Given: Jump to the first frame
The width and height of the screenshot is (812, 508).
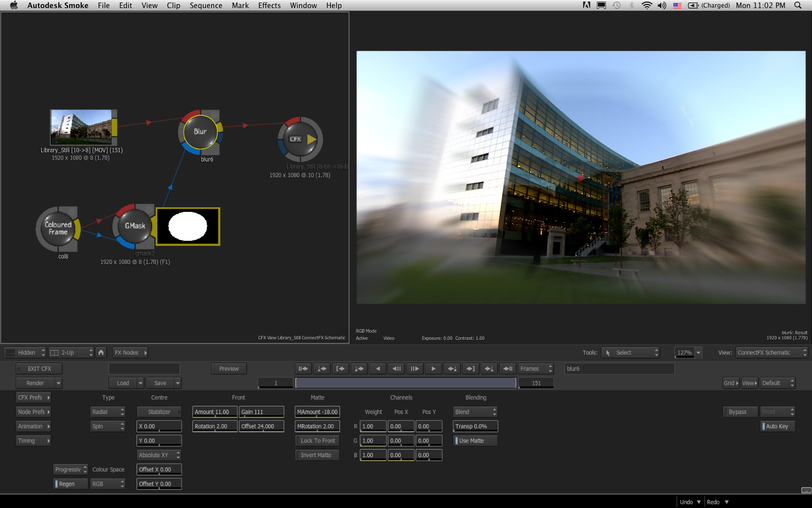Looking at the screenshot, I should click(x=303, y=369).
